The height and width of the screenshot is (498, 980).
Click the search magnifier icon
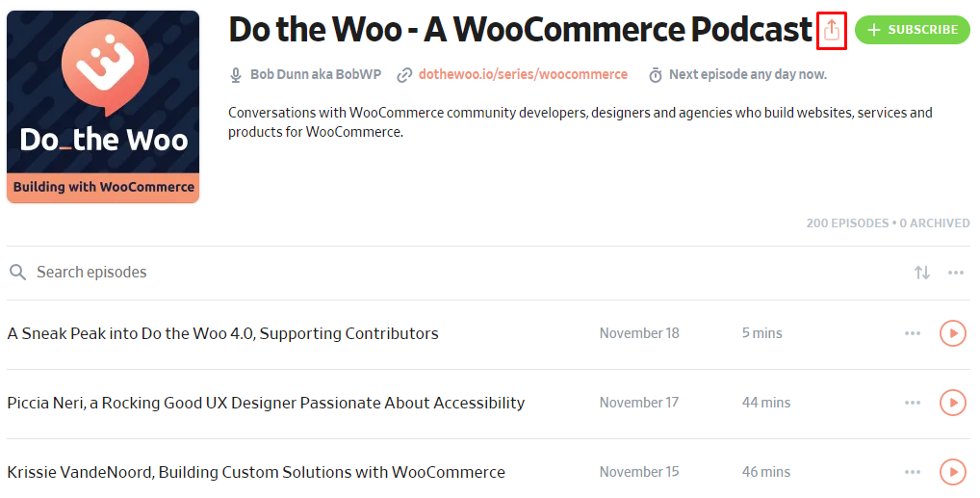point(17,273)
